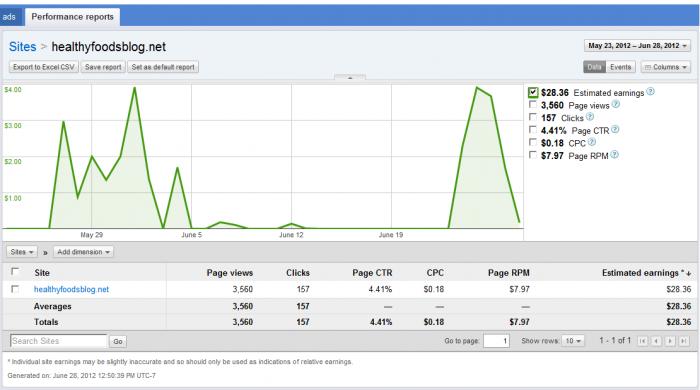Image resolution: width=700 pixels, height=390 pixels.
Task: Sort table by Page views column
Action: [x=229, y=273]
